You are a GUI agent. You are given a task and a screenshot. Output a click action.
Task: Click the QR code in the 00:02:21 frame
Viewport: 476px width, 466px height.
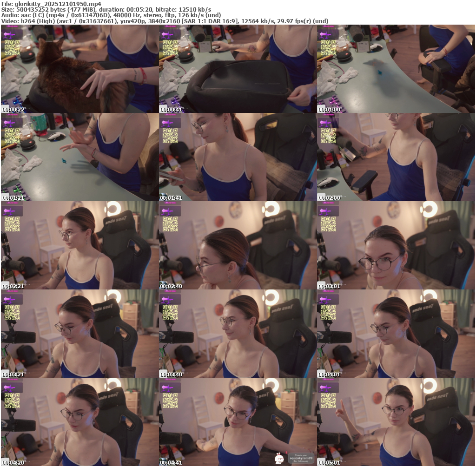pos(12,224)
